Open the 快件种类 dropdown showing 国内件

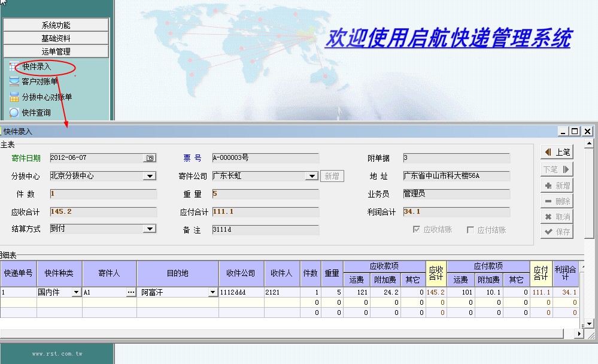76,292
